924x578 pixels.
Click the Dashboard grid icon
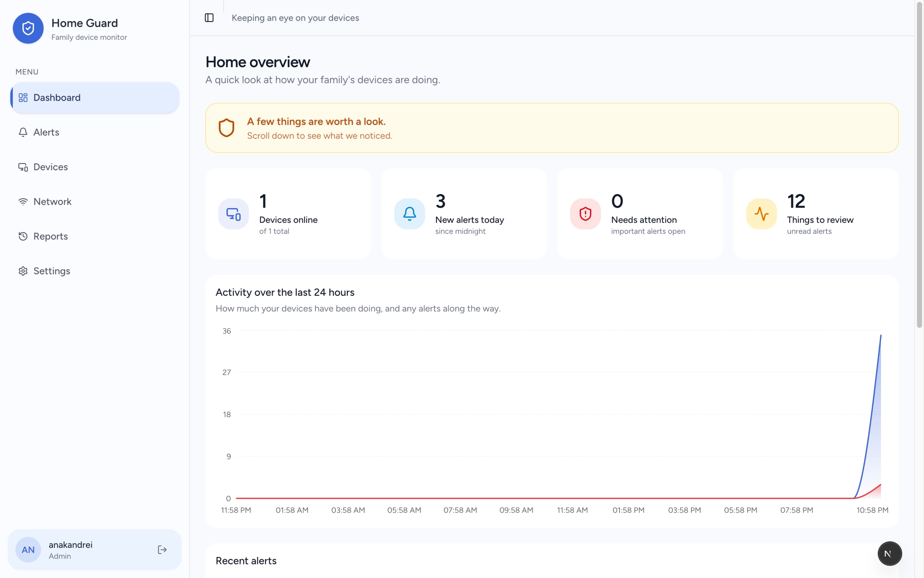(x=23, y=98)
